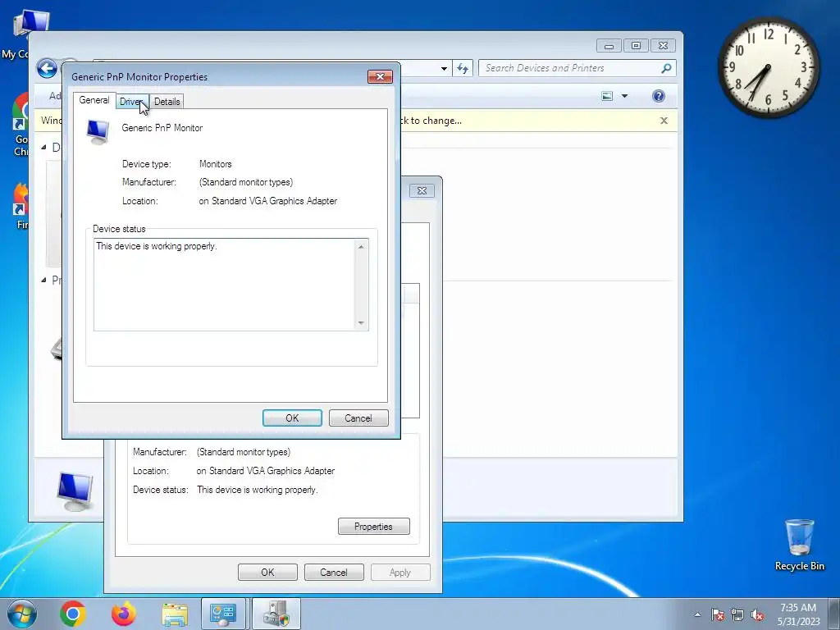This screenshot has height=630, width=840.
Task: Confirm OK in Generic PnP Monitor Properties
Action: 292,418
